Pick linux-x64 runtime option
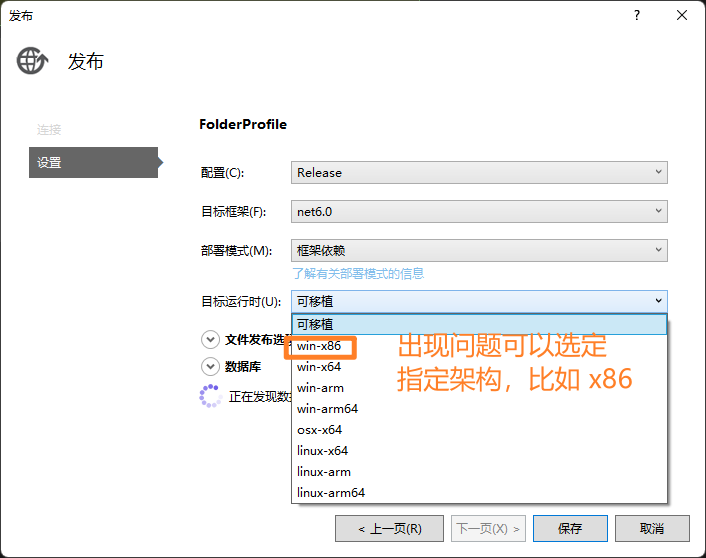Viewport: 706px width, 558px height. coord(322,451)
